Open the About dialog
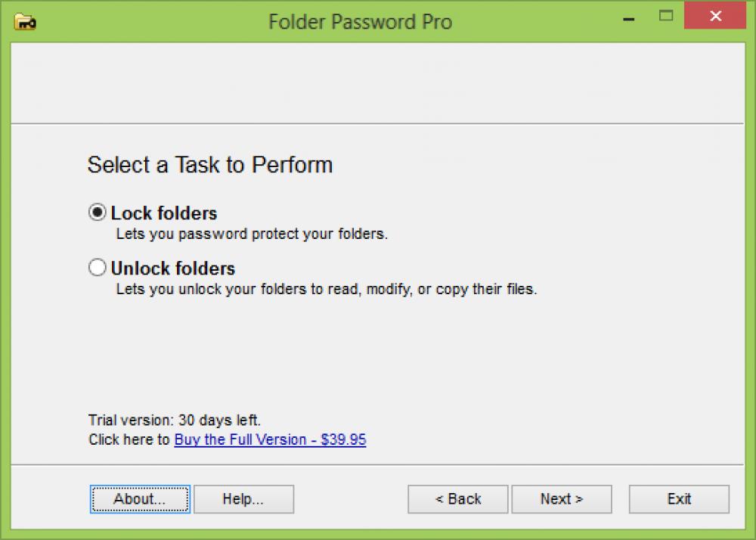The image size is (756, 540). pos(139,498)
